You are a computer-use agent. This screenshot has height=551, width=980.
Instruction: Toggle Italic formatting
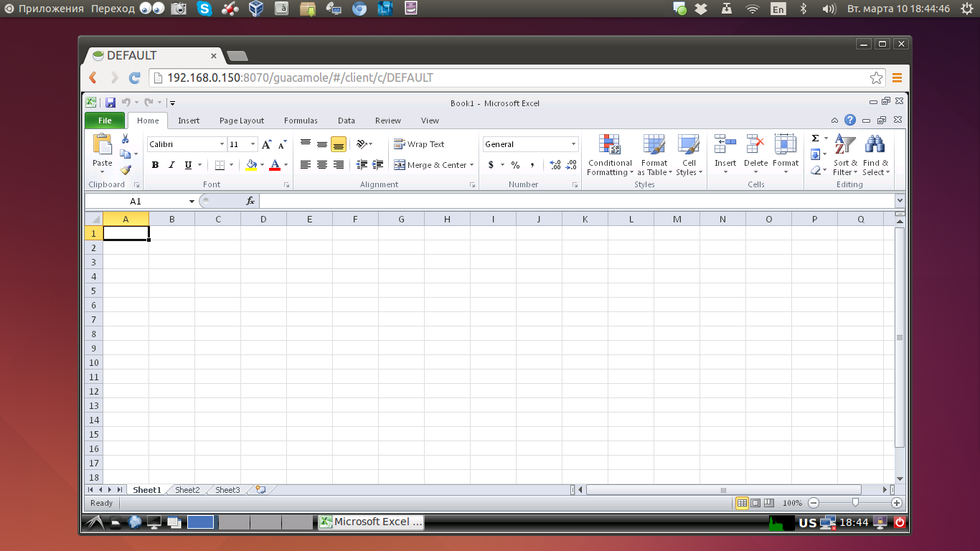[171, 165]
